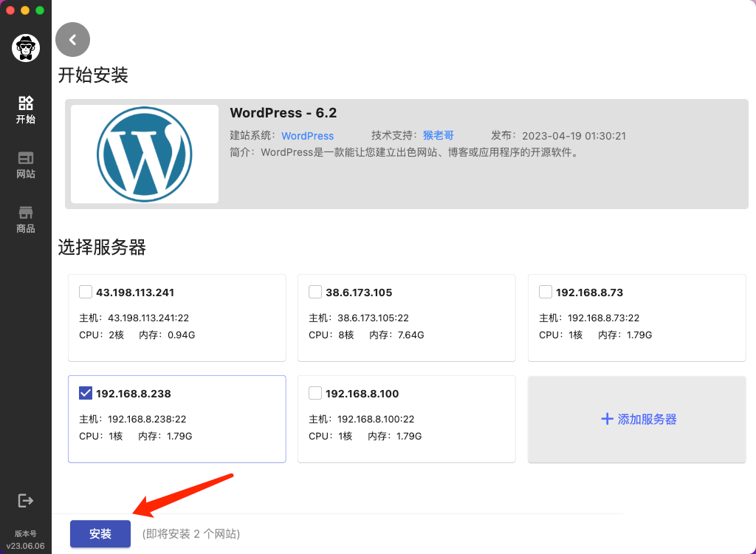This screenshot has height=554, width=756.
Task: Check the 43.198.113.241 server checkbox
Action: [x=86, y=292]
